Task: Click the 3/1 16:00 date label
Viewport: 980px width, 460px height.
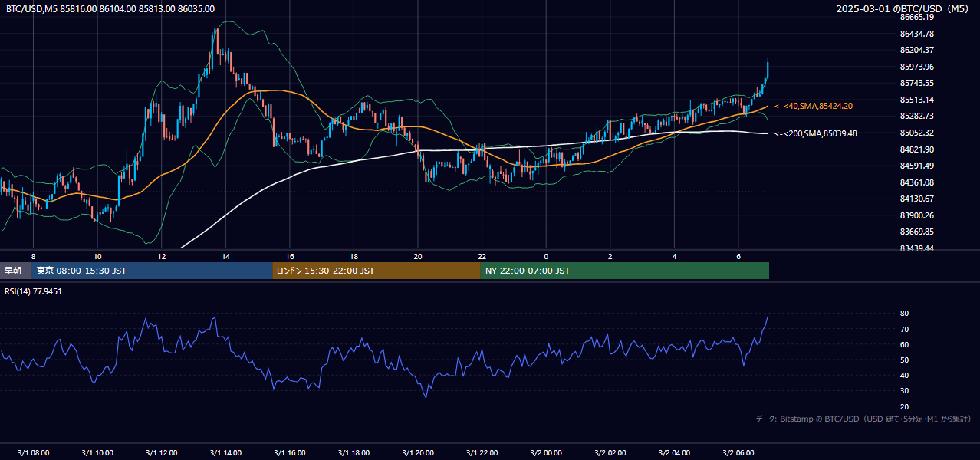Action: [289, 453]
